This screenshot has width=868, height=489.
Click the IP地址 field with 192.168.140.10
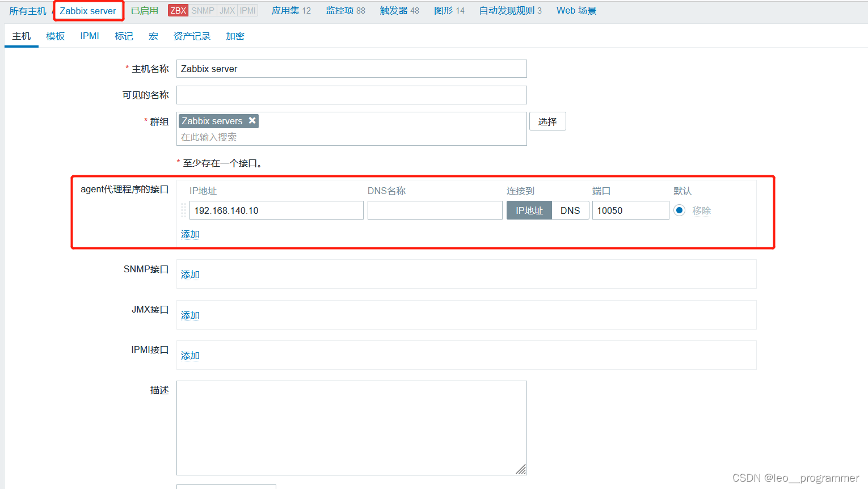pos(276,210)
